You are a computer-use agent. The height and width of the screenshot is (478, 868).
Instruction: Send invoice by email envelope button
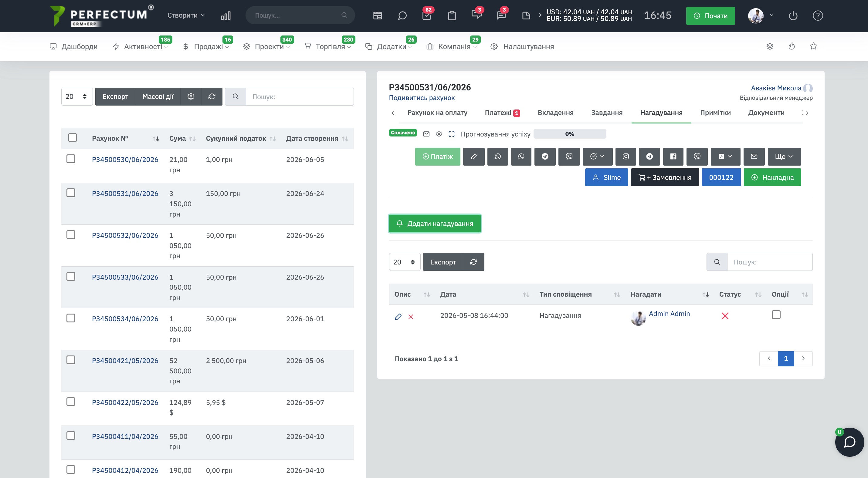(x=754, y=157)
